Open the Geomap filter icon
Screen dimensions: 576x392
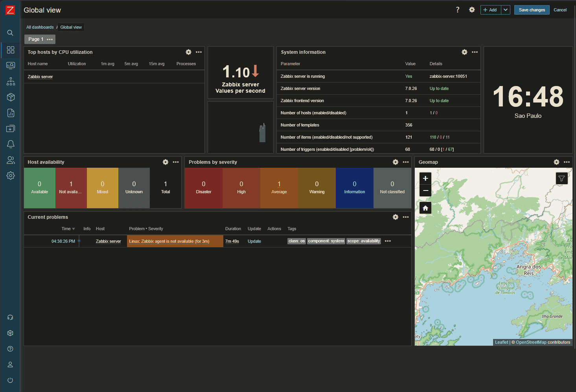(x=561, y=178)
